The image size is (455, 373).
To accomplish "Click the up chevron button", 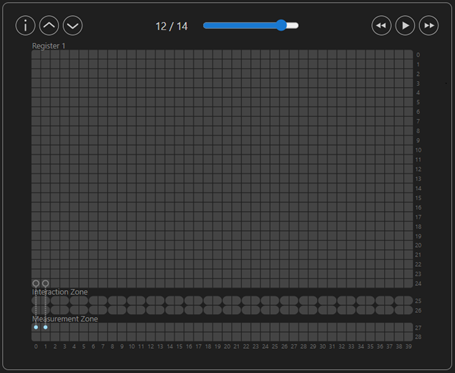I will tap(49, 26).
